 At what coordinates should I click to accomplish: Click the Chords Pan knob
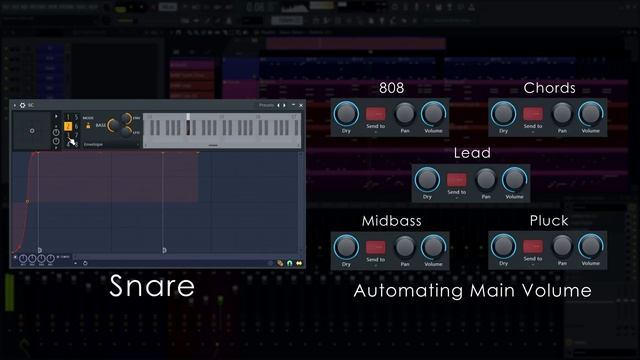click(562, 113)
